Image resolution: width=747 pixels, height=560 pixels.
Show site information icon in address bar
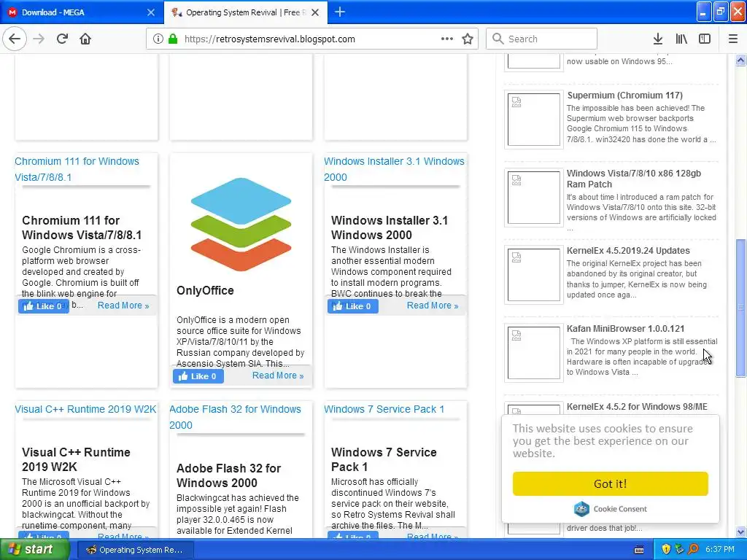click(158, 39)
